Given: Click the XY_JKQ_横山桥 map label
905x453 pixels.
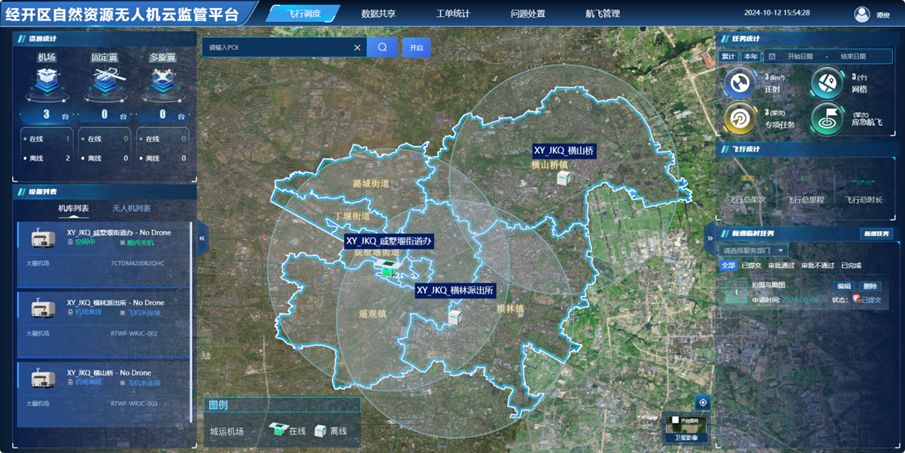Looking at the screenshot, I should [x=564, y=151].
